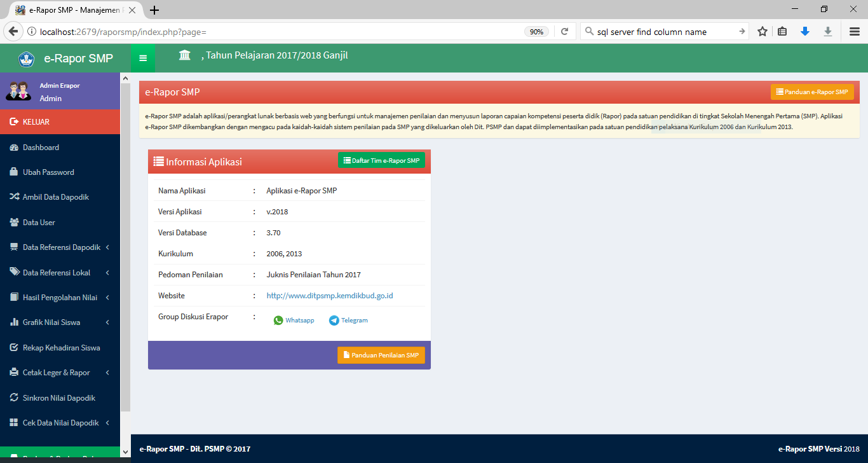Image resolution: width=868 pixels, height=463 pixels.
Task: Click the site information icon in address bar
Action: 31,32
